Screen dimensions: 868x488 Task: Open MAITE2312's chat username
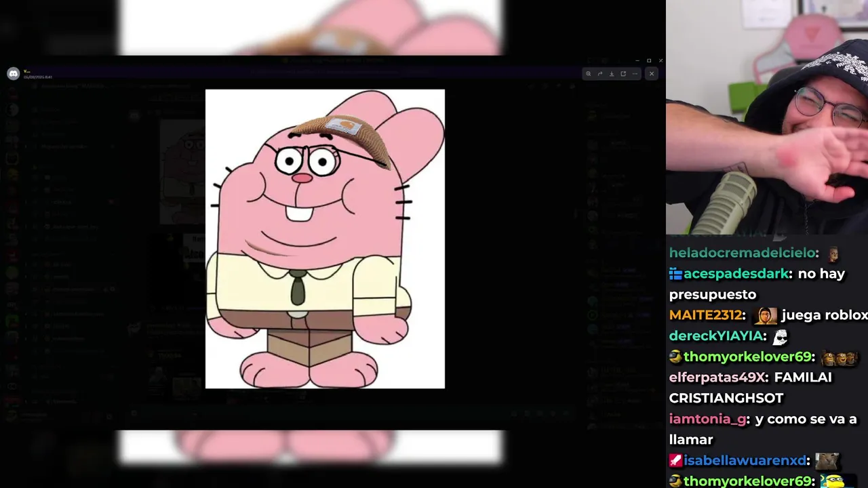click(706, 315)
